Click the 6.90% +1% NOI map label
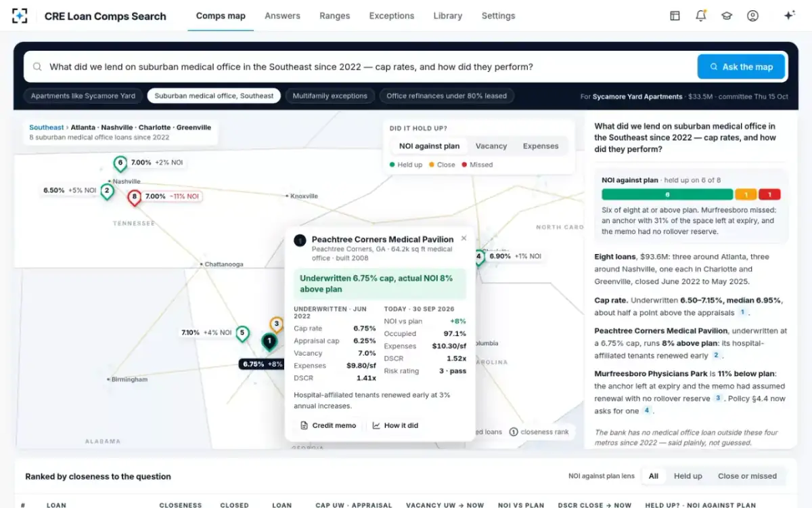This screenshot has height=508, width=812. 516,256
